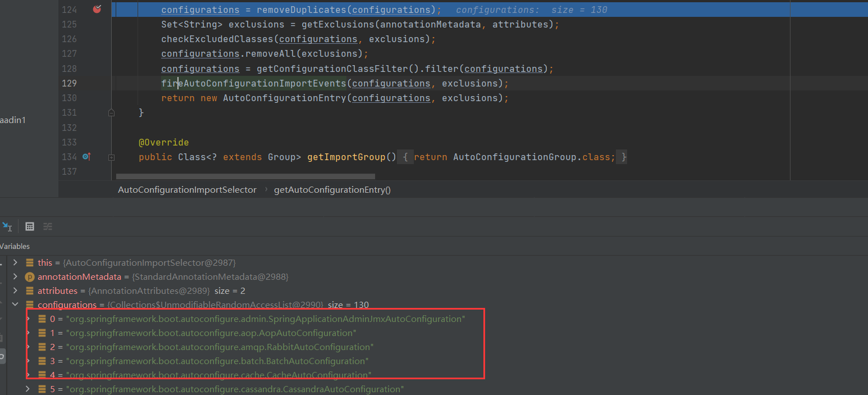Expand list element 5 CassandraAutoConfiguration

click(x=28, y=389)
